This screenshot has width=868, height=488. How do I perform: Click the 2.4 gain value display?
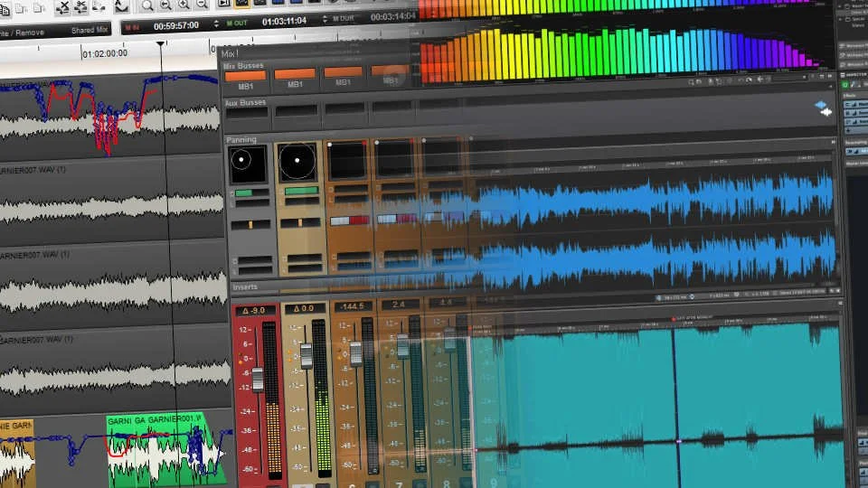[399, 305]
